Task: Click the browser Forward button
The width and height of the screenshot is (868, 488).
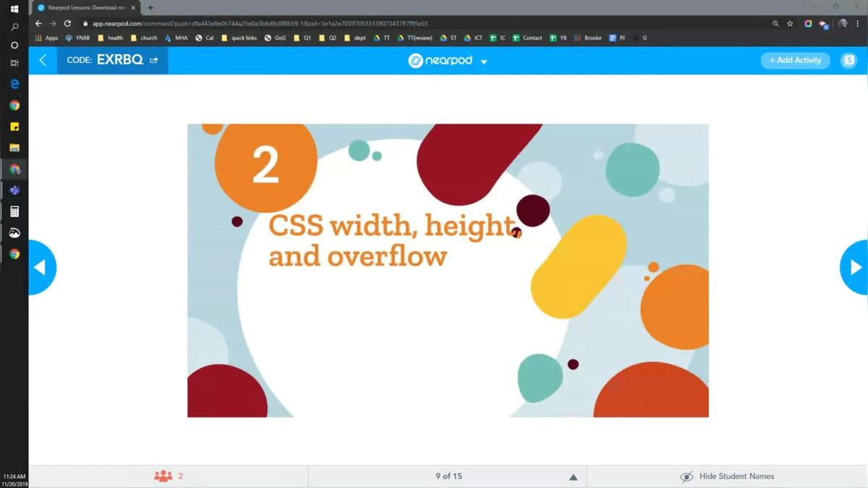Action: tap(53, 23)
